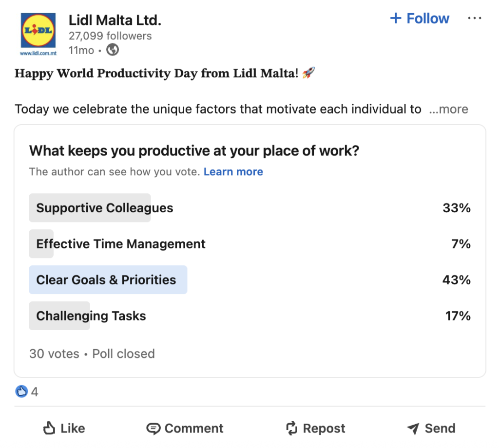Screen dimensions: 499x448
Task: Click the Comment speech bubble icon
Action: [154, 429]
